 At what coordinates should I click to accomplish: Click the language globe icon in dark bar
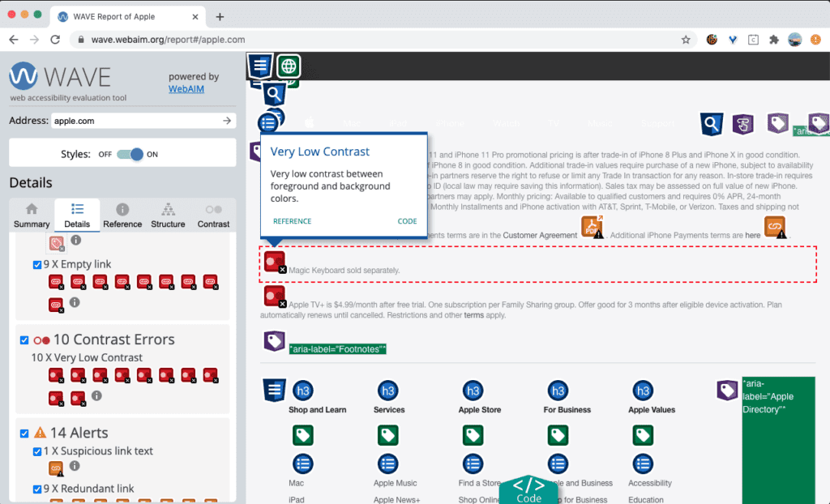pyautogui.click(x=289, y=66)
